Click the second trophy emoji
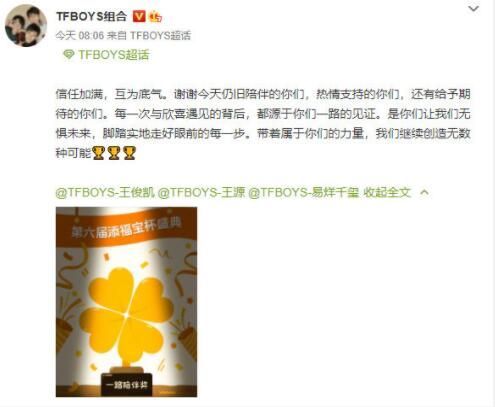Viewport: 495px width, 407px height. tap(114, 153)
